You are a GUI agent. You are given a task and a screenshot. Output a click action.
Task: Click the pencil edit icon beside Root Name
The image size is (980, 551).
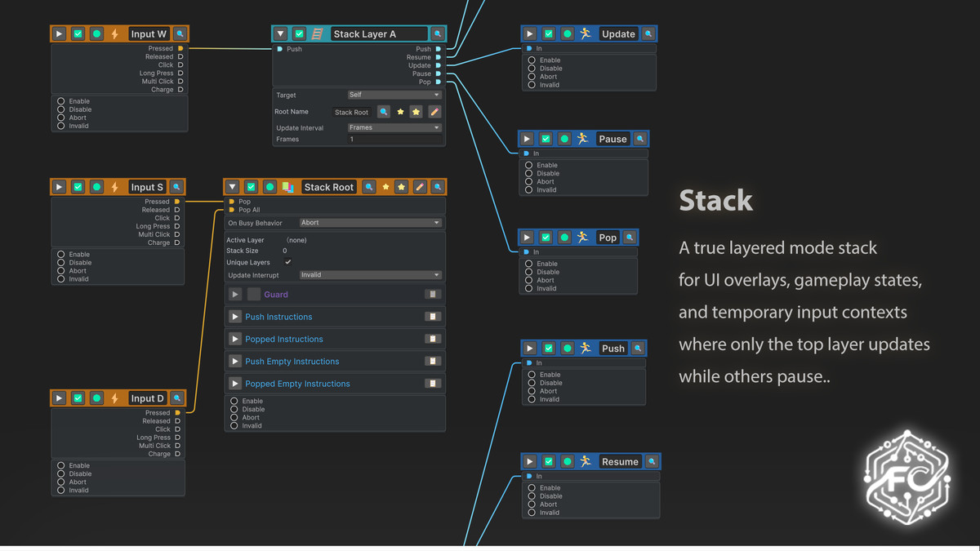[434, 112]
